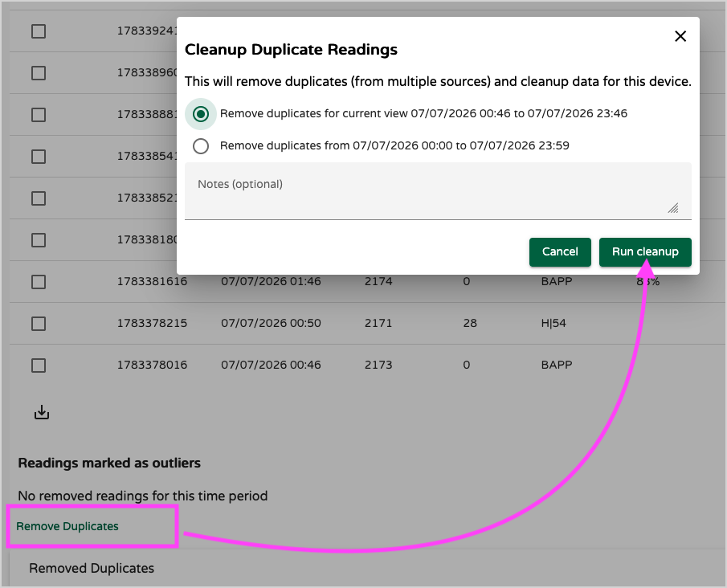Click Run cleanup button
Viewport: 727px width, 588px height.
tap(645, 251)
